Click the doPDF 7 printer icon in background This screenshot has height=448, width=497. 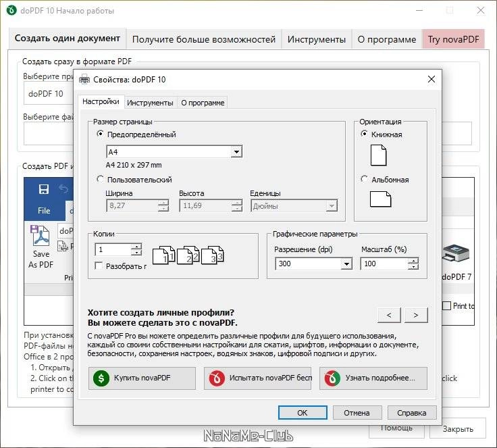tap(456, 253)
